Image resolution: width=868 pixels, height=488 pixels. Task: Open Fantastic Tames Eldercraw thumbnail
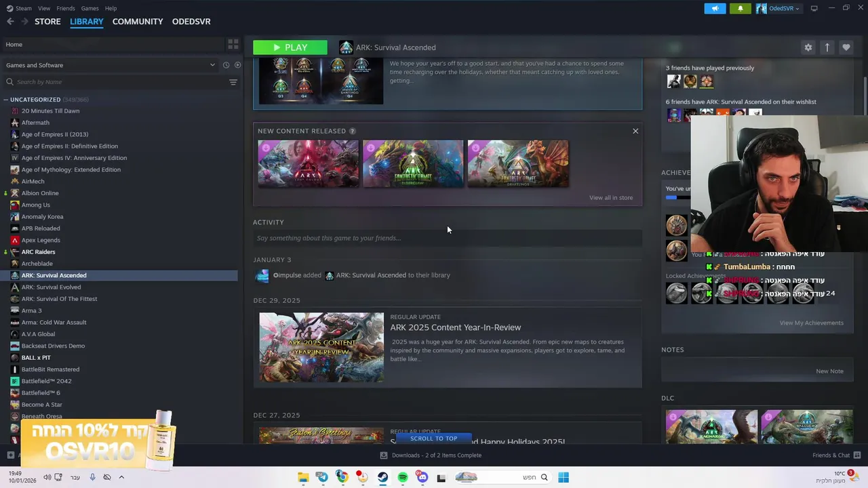413,163
